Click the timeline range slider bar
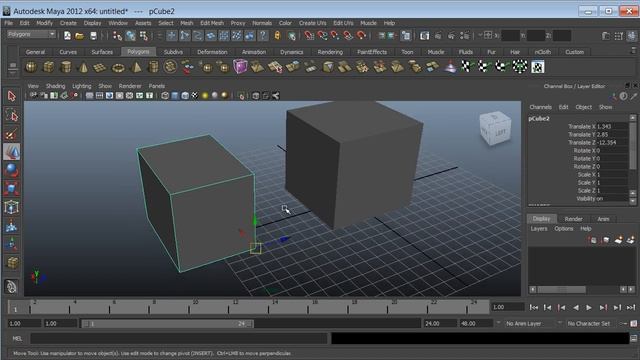640x360 pixels. (x=167, y=324)
